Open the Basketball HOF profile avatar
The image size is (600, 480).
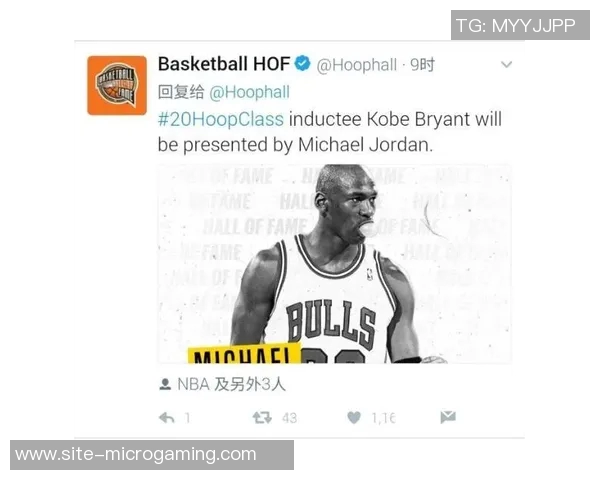117,85
